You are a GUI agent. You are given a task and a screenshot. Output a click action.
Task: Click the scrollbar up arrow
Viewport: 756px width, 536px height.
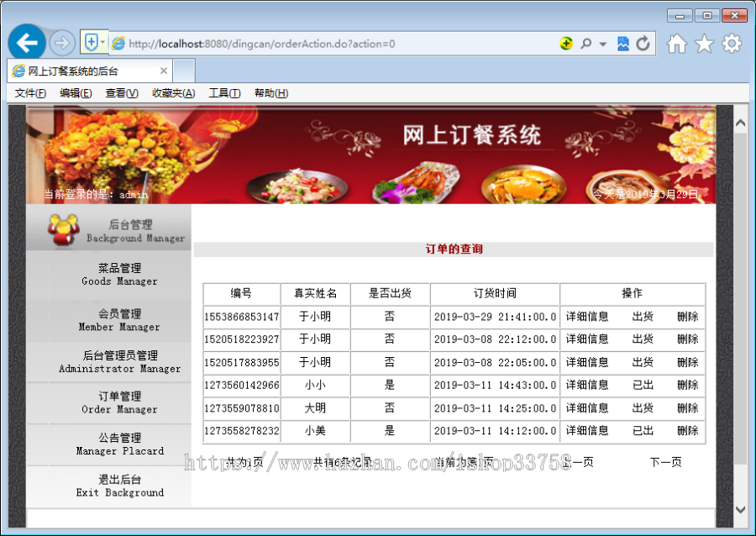pyautogui.click(x=740, y=121)
